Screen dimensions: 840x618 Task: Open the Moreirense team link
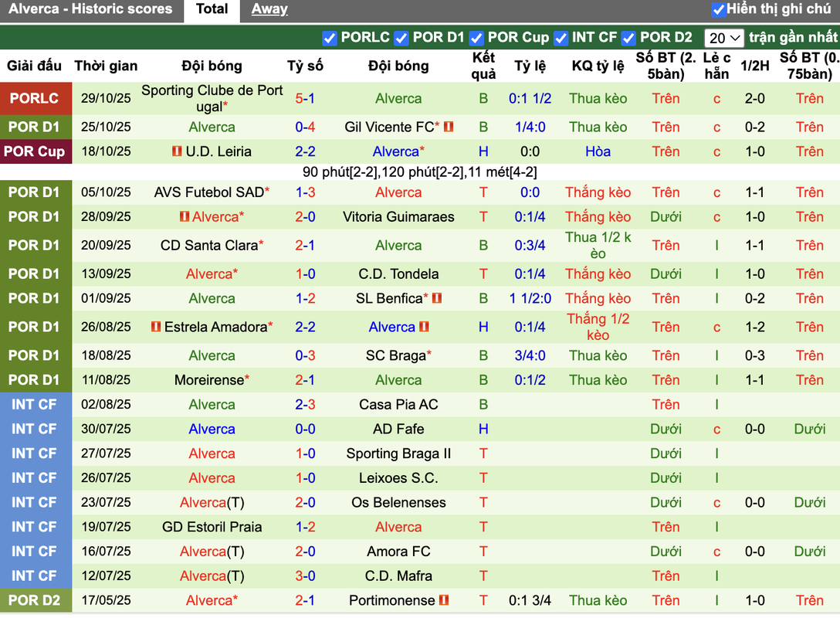point(209,381)
